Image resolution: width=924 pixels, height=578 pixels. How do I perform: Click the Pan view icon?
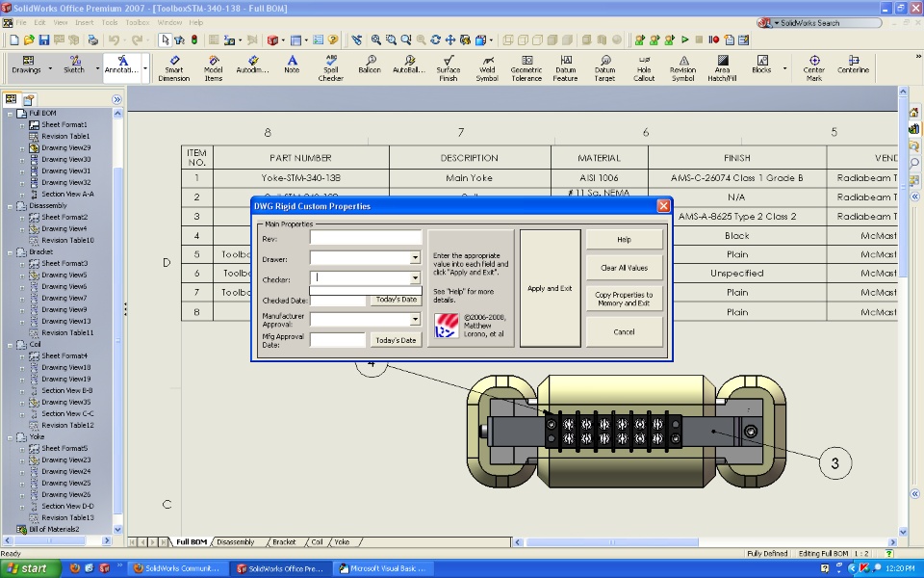click(450, 40)
